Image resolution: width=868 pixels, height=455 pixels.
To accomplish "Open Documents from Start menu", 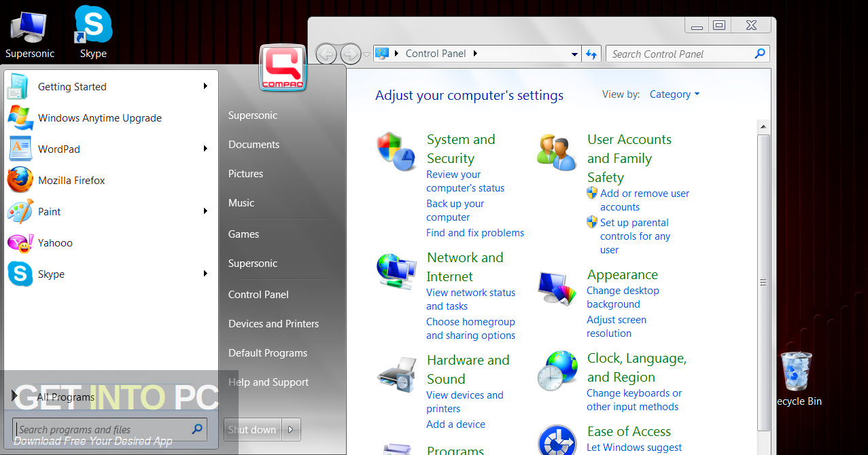I will click(254, 144).
